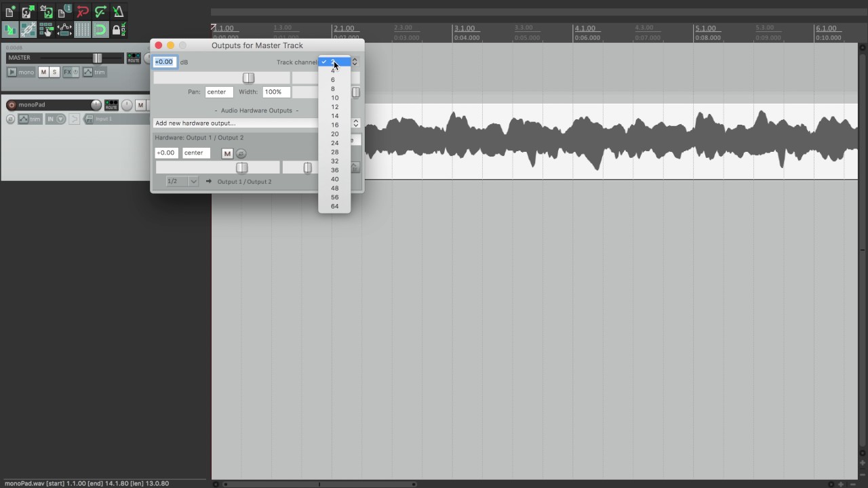
Task: Click the monoPad volume knob
Action: tap(96, 105)
